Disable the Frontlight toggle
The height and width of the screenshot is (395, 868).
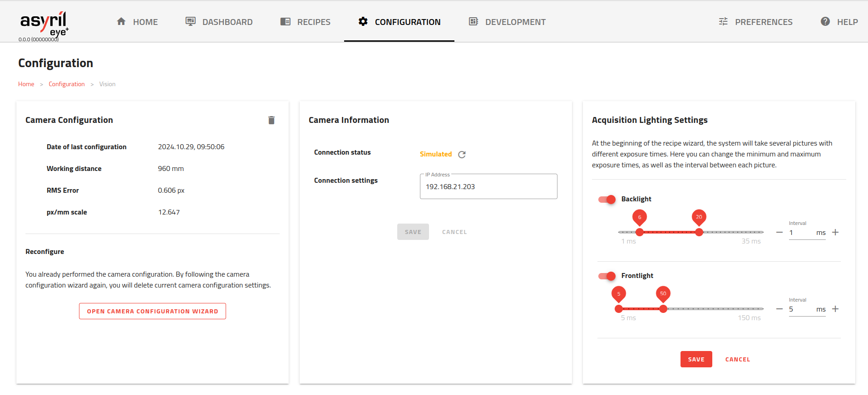point(607,276)
